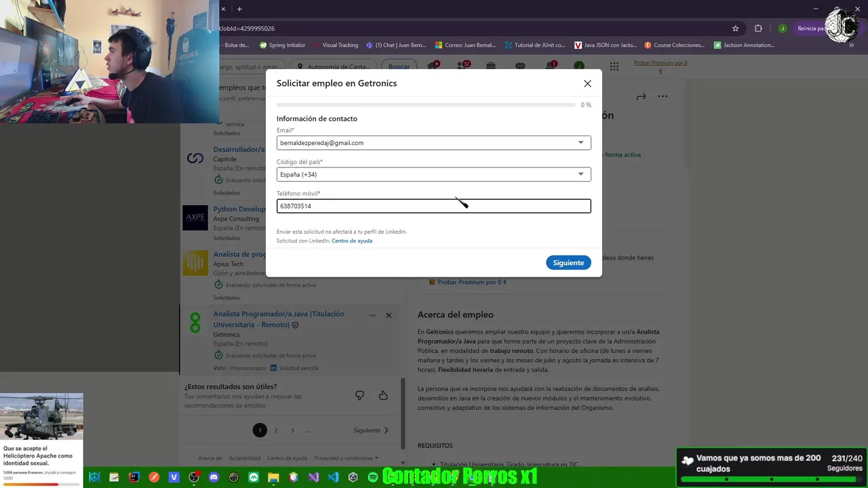Share the job with the arrow icon

pyautogui.click(x=641, y=96)
